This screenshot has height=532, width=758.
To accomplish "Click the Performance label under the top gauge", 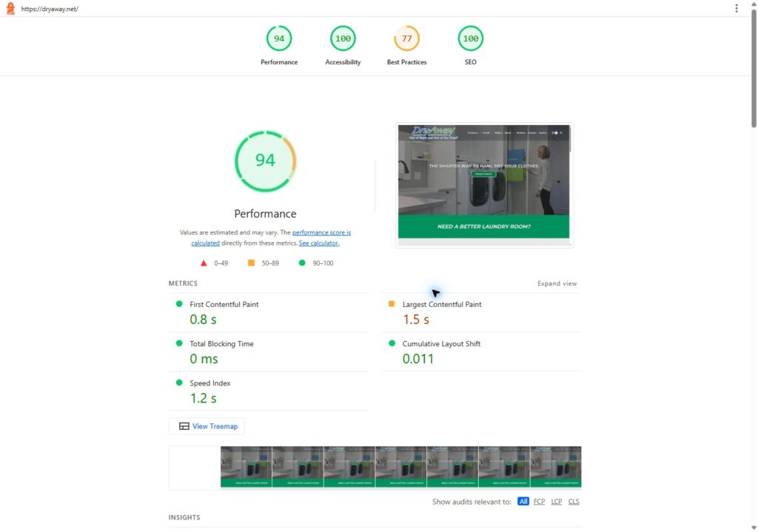I will pos(279,62).
